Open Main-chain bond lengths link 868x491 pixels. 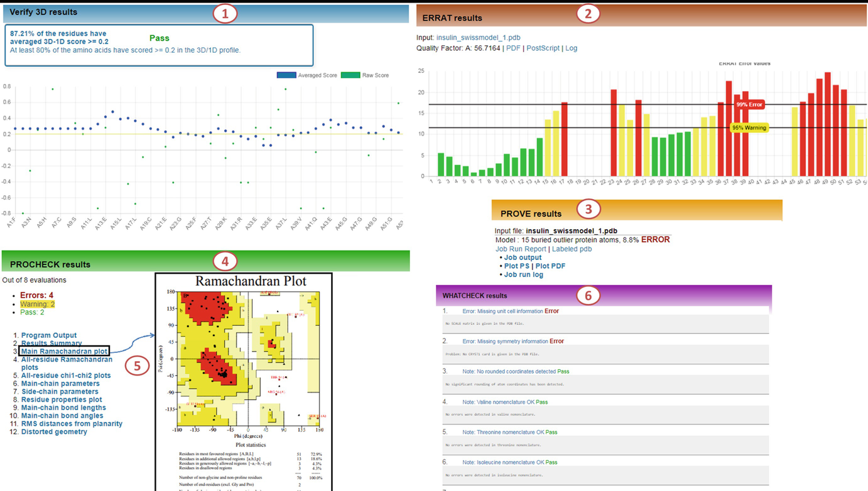63,407
